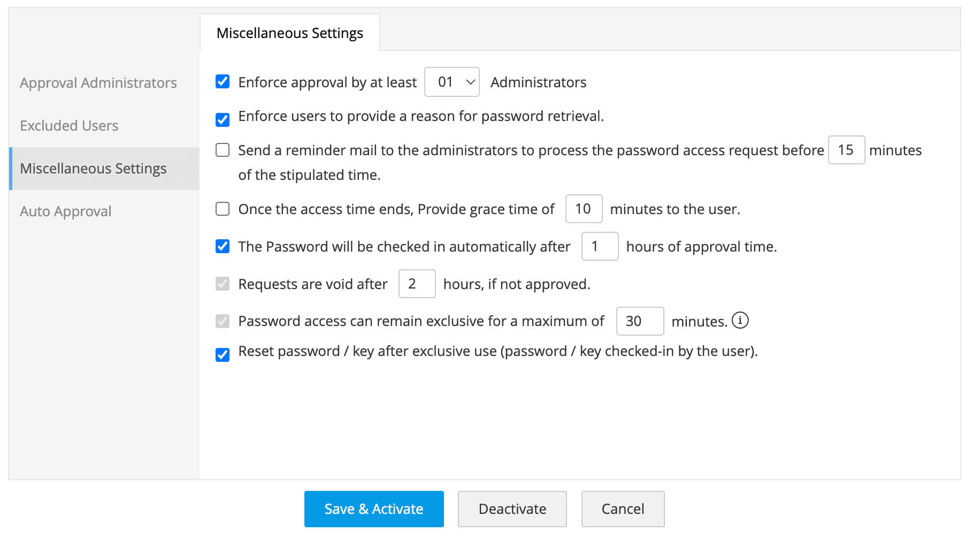The height and width of the screenshot is (546, 980).
Task: Uncheck Enforce approval by Administrators checkbox
Action: 223,81
